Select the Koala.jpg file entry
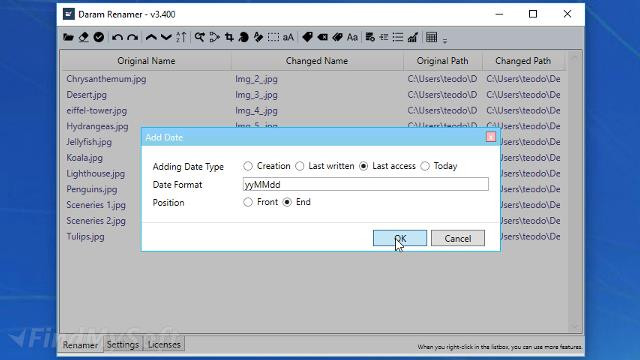The height and width of the screenshot is (360, 640). [84, 158]
